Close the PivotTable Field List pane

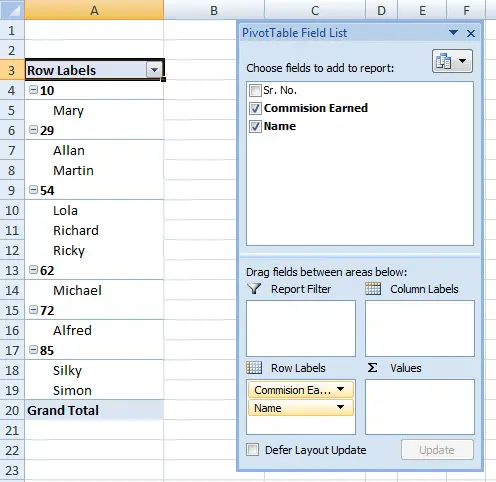[x=471, y=33]
